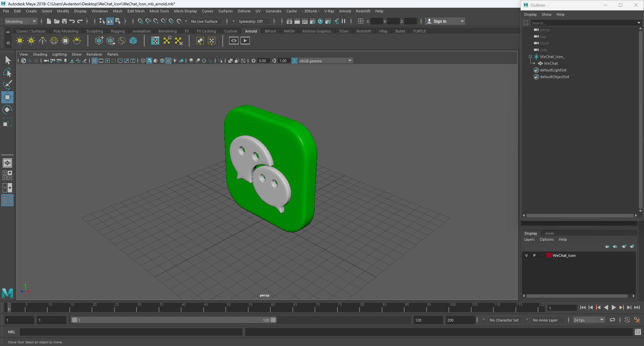
Task: Switch to the Anim tab in layer editor
Action: point(549,233)
